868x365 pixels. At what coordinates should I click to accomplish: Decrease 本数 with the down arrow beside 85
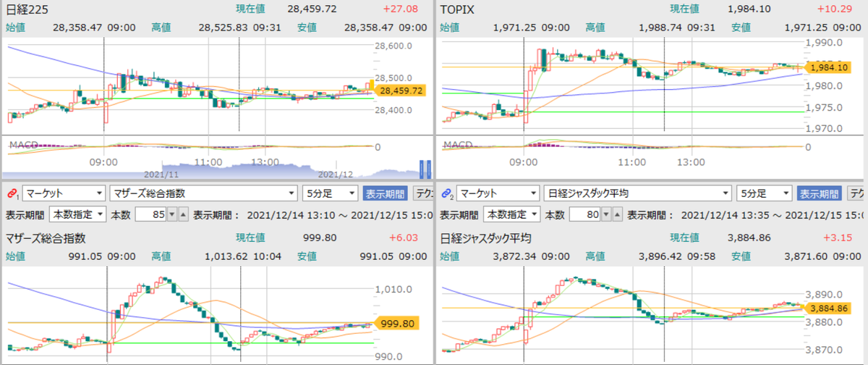point(172,215)
